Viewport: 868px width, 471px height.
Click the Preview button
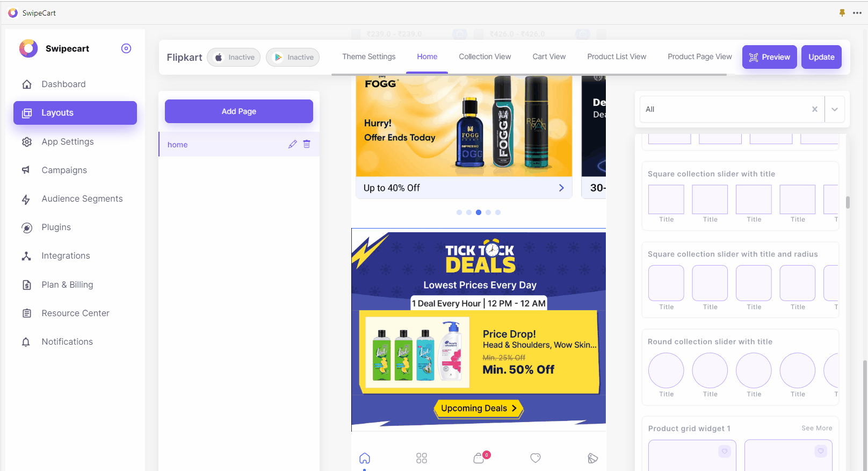click(770, 57)
